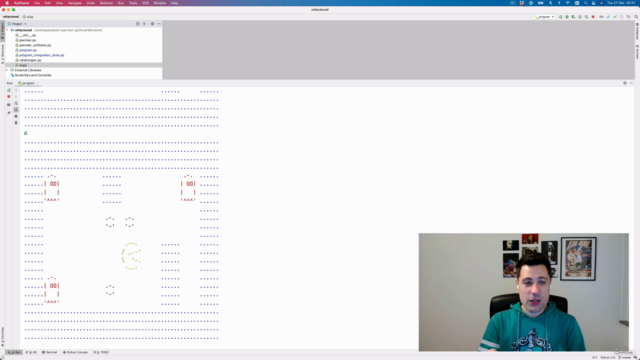Open the Code menu
The image size is (640, 360).
point(91,3)
